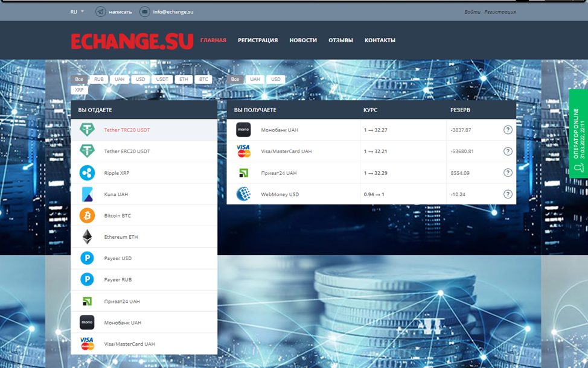
Task: Click the Регистрация link in top bar
Action: coord(500,11)
